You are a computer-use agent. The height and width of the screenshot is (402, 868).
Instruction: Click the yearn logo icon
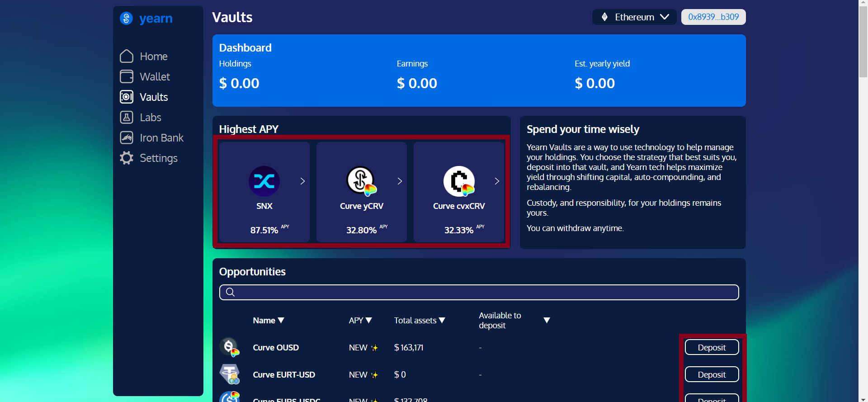[x=126, y=18]
